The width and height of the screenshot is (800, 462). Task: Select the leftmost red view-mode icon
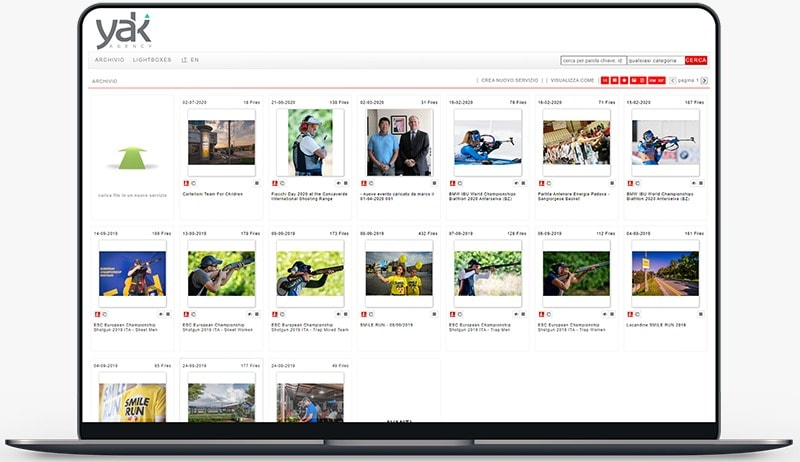click(x=605, y=81)
